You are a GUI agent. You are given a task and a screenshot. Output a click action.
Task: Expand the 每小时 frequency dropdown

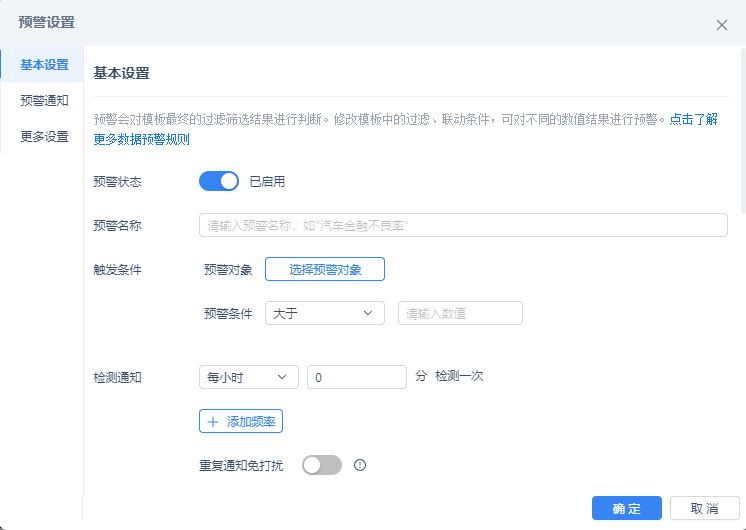point(248,377)
